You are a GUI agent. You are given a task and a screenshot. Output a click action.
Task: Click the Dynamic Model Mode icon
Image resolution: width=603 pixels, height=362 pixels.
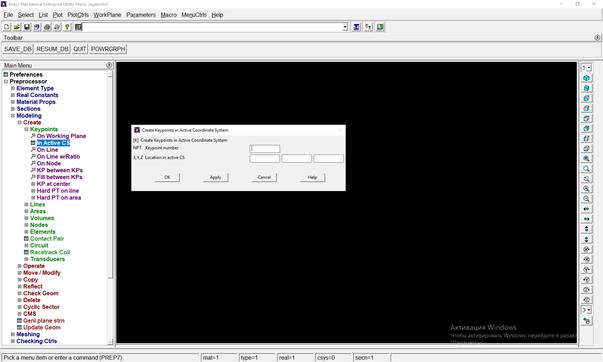click(586, 320)
